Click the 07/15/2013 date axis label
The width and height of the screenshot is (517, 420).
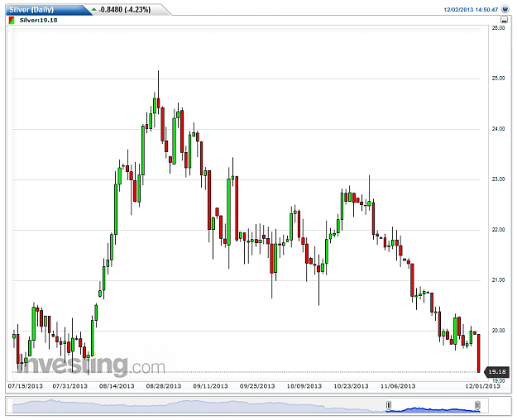click(x=26, y=386)
